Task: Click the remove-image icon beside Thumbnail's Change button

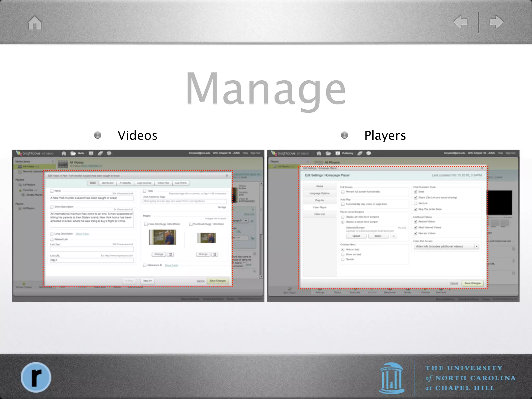Action: point(215,254)
